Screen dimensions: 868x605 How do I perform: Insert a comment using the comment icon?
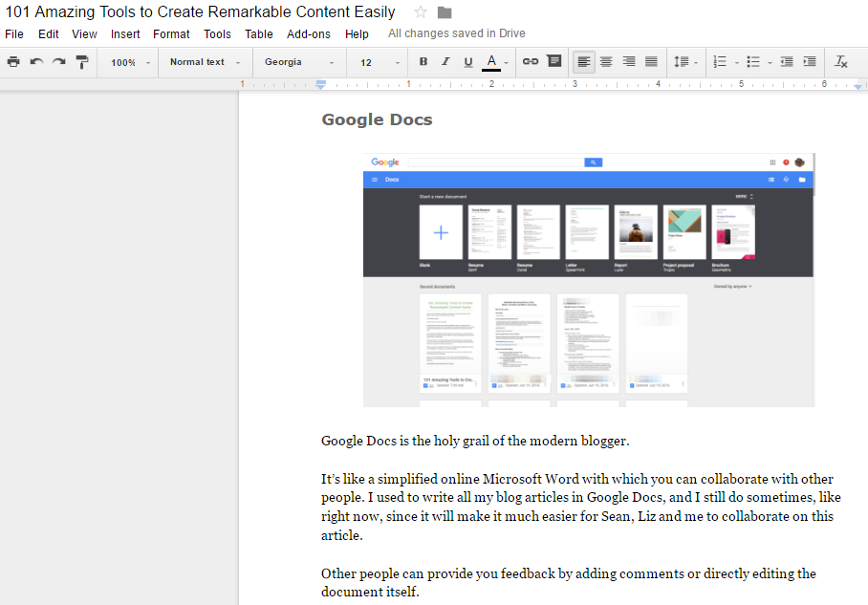coord(554,61)
